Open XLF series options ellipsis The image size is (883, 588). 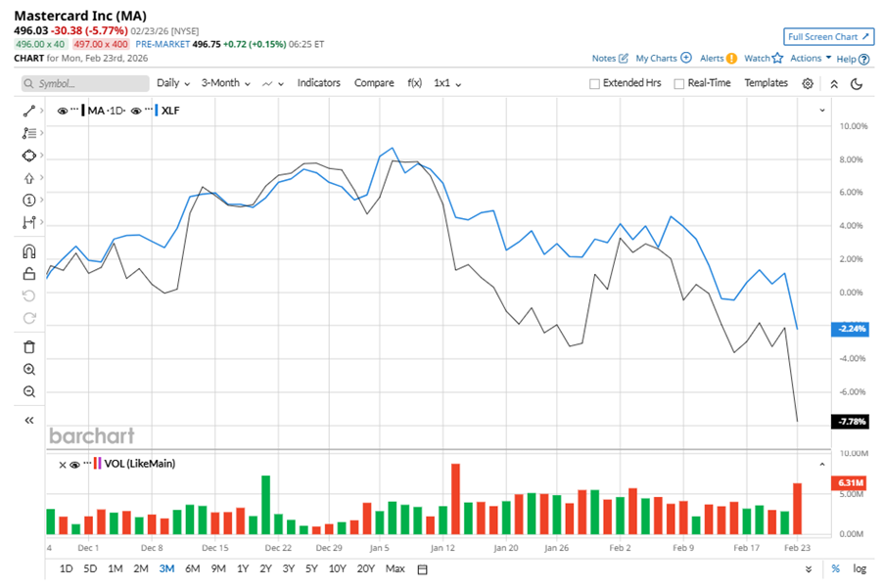(148, 110)
